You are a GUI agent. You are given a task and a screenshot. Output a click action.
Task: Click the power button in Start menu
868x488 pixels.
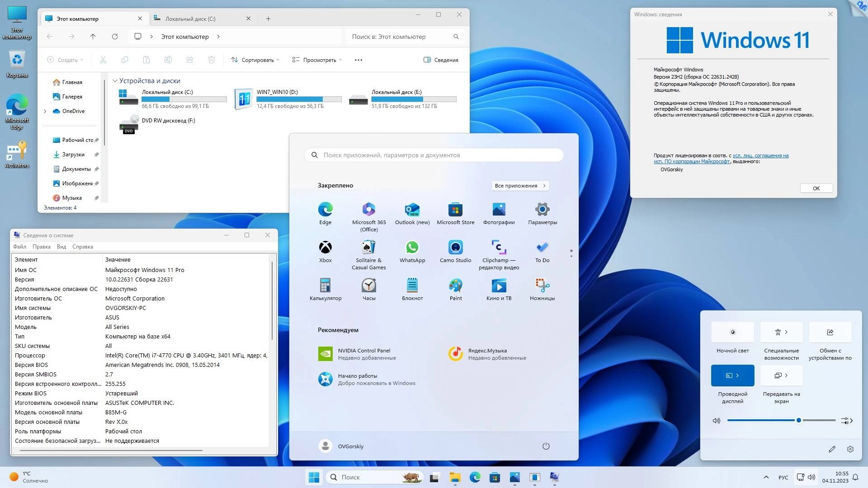click(546, 446)
